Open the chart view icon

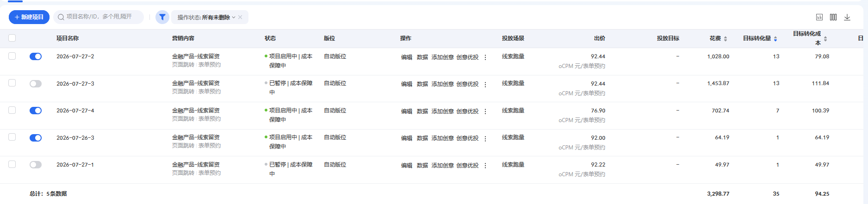[819, 17]
